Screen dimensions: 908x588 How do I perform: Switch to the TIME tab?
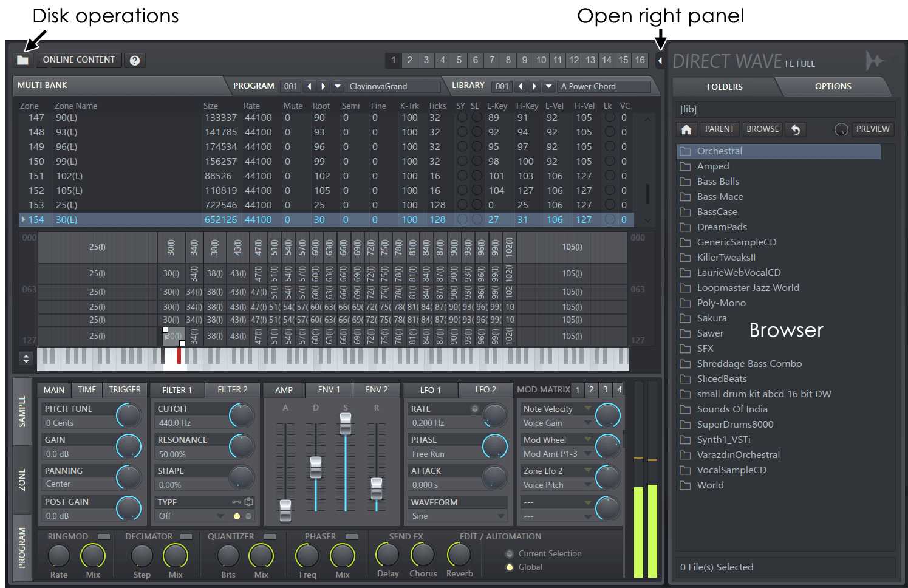(x=87, y=389)
